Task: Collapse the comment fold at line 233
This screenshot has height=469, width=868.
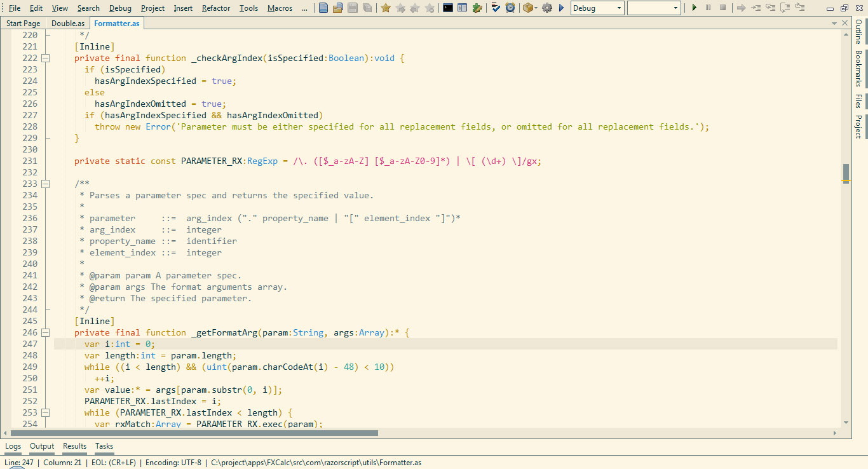Action: [x=46, y=184]
